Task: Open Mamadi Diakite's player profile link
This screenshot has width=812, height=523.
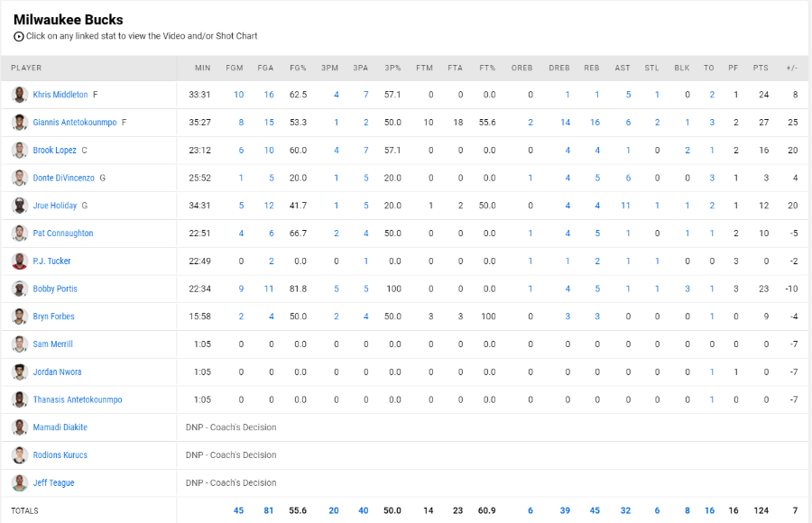Action: [x=60, y=427]
